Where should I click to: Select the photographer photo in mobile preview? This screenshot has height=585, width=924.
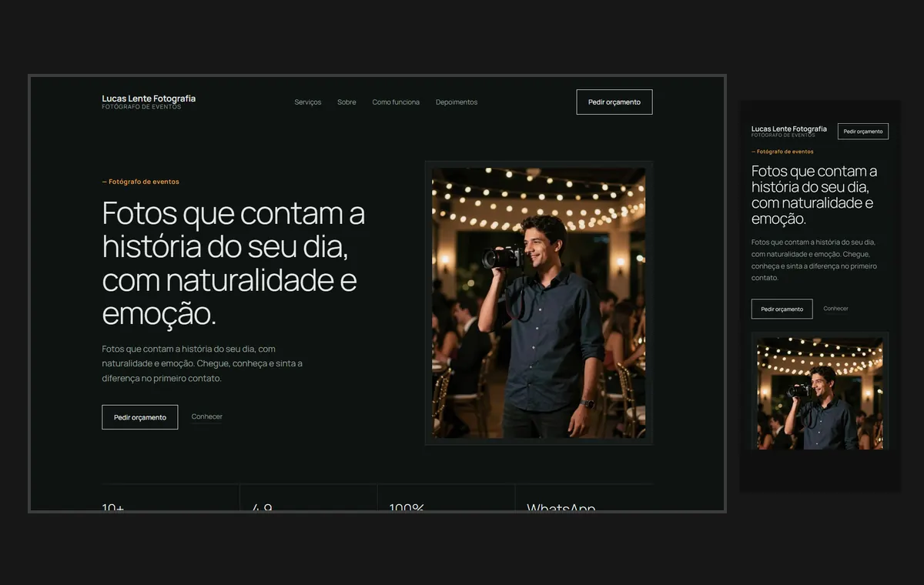820,393
